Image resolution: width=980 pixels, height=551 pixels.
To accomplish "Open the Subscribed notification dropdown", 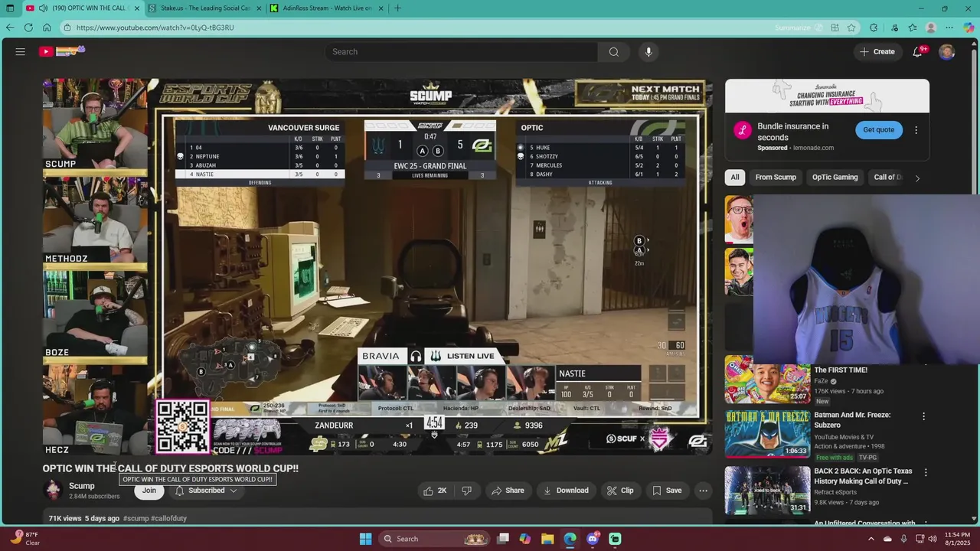I will pos(206,491).
